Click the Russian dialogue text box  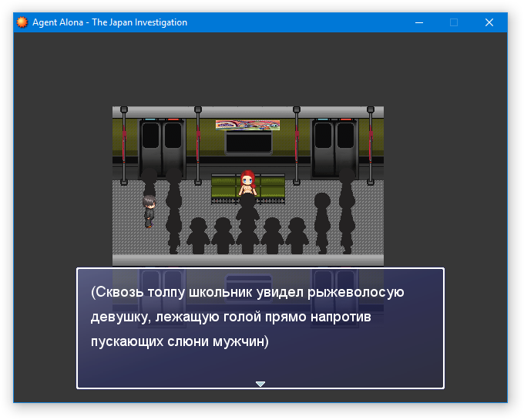pos(260,328)
